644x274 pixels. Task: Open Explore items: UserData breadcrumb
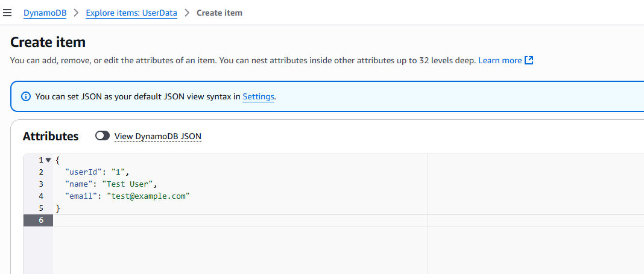[x=131, y=13]
